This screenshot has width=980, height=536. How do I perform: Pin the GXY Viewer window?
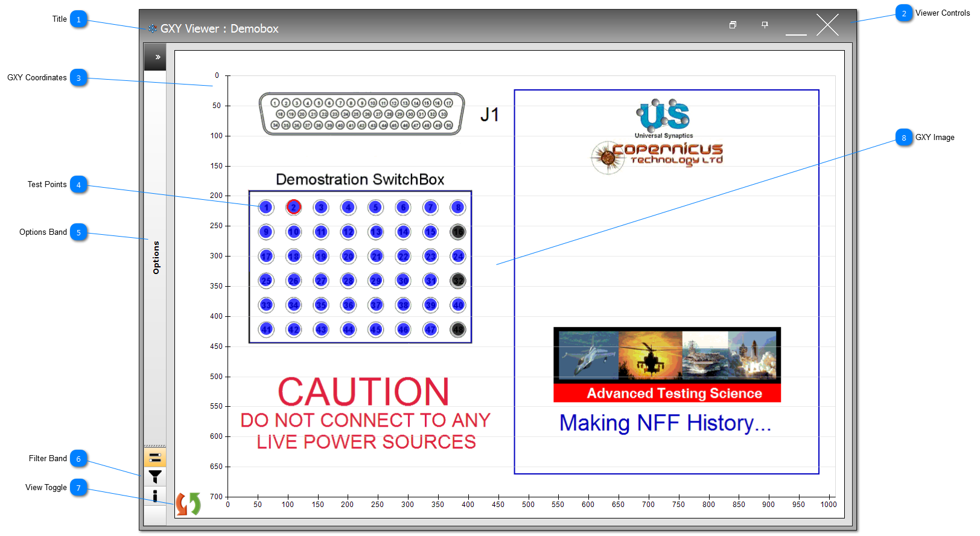tap(765, 25)
